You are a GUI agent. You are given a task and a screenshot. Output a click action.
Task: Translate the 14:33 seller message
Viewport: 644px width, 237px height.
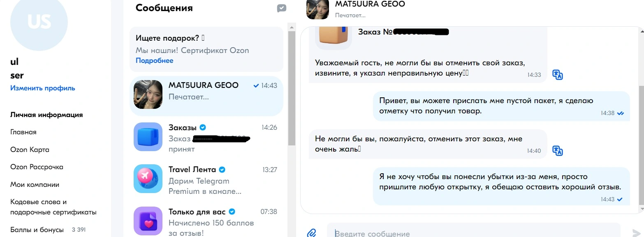(557, 74)
